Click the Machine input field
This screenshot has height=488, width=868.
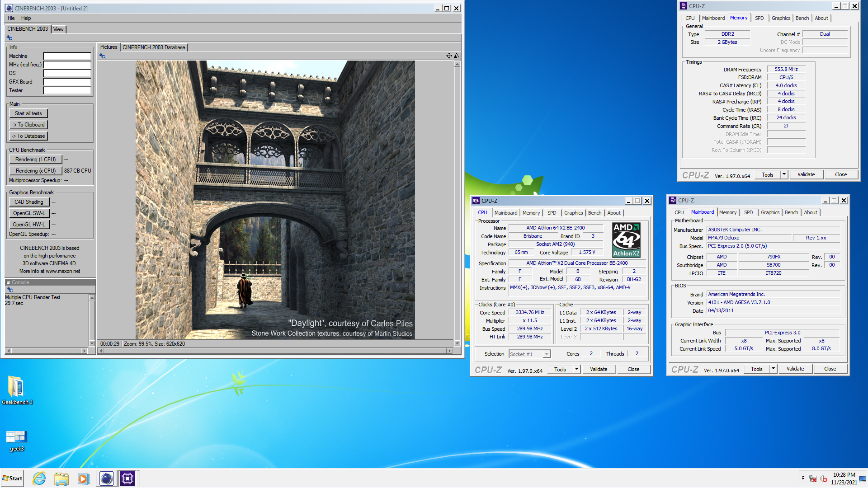coord(67,56)
